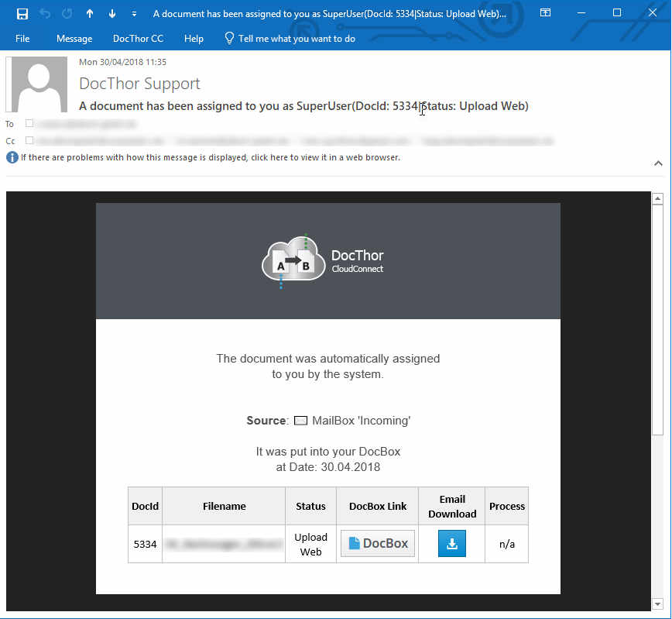Click view in web browser infobar message
This screenshot has height=619, width=672.
211,157
